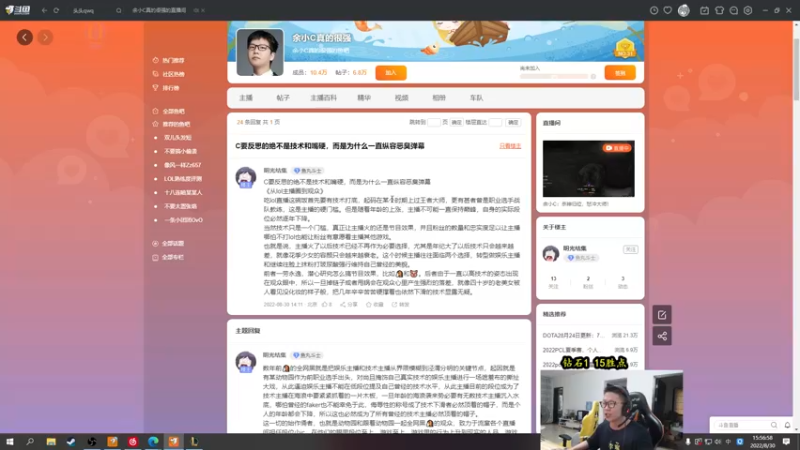Confirm page jump with first 确定 button
Viewport: 800px width, 450px height.
(456, 122)
